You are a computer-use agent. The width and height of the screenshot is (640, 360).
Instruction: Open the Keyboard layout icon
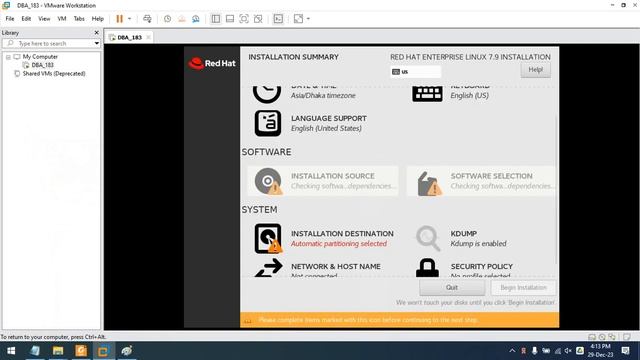click(427, 94)
